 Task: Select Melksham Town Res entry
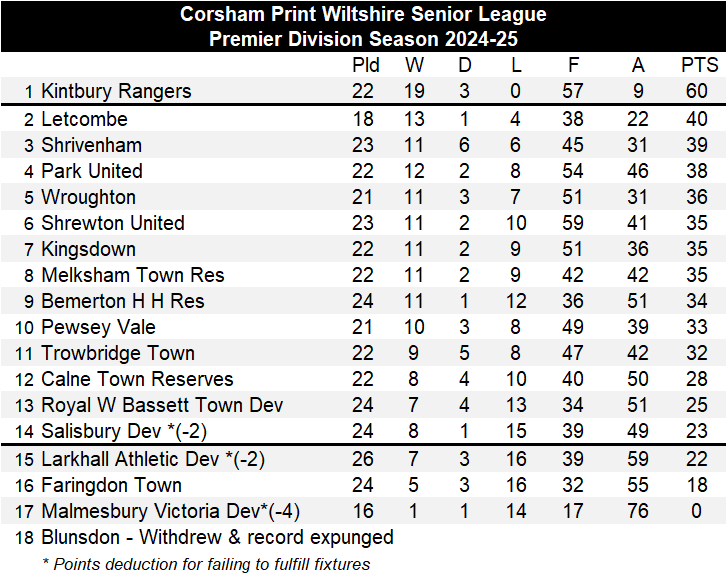pyautogui.click(x=132, y=275)
